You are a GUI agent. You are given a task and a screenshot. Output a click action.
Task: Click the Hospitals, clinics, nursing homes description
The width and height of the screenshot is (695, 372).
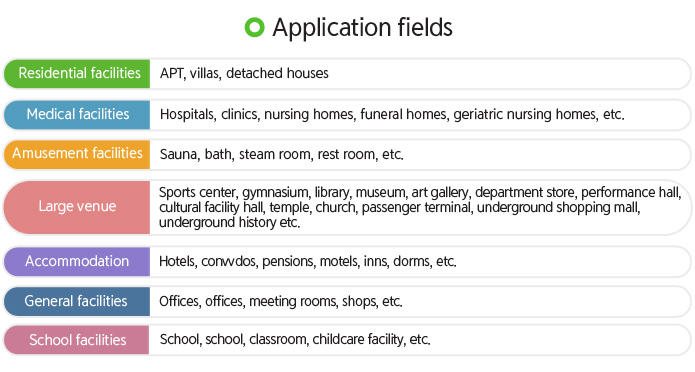(392, 114)
